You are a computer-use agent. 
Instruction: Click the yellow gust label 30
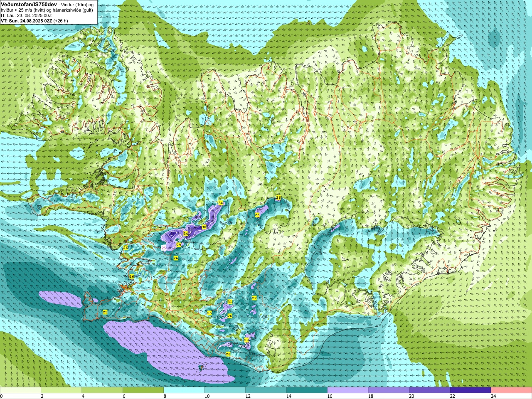tap(204, 227)
